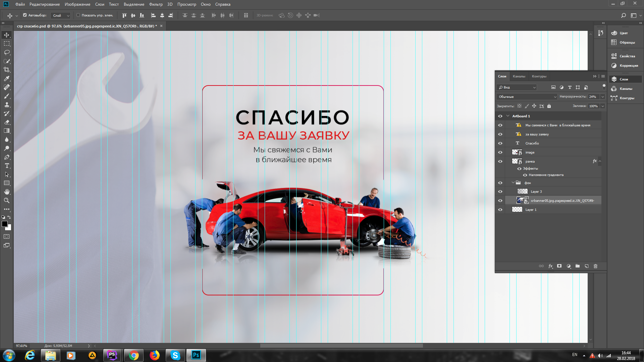The image size is (644, 362).
Task: Select the Rectangle shape tool
Action: [x=7, y=183]
